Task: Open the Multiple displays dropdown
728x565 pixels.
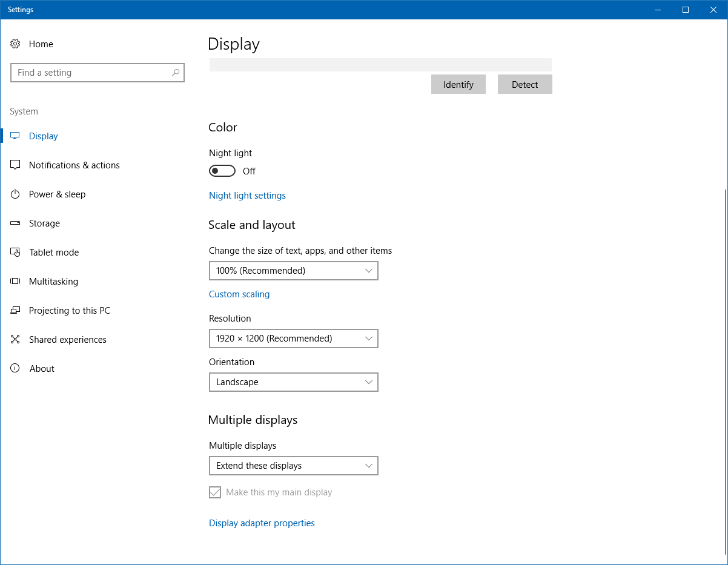Action: click(x=293, y=466)
